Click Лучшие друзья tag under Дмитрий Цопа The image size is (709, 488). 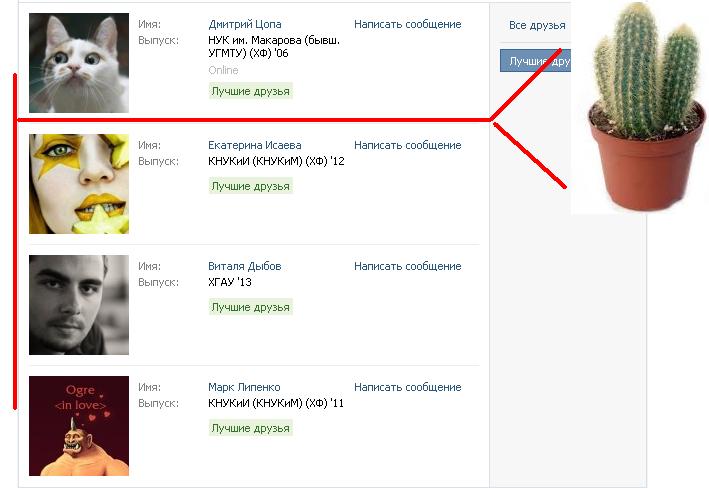(251, 91)
